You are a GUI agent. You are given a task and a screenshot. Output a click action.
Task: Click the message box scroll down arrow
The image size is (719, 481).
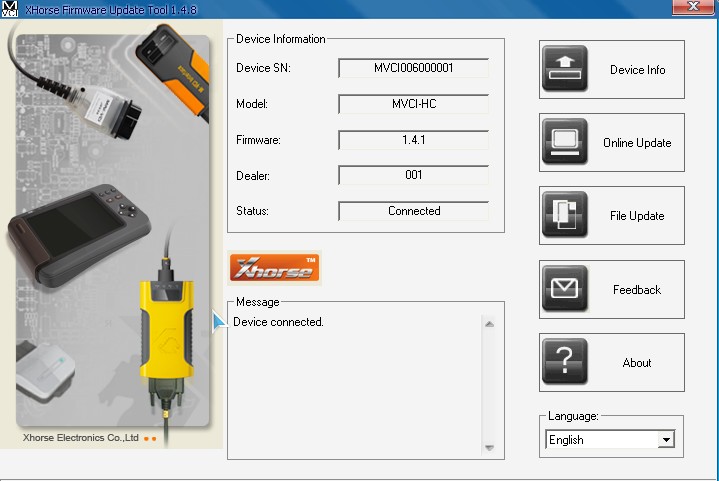(x=489, y=448)
